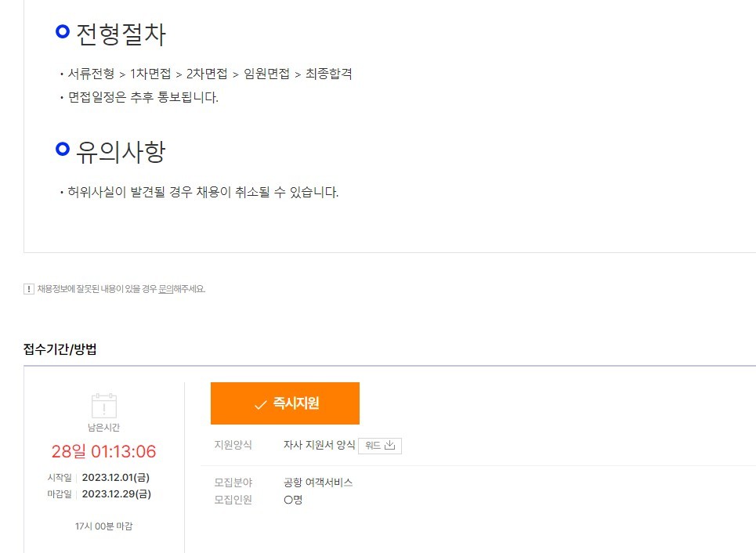Image resolution: width=756 pixels, height=553 pixels.
Task: Click the deadline date 2023.12.29(금)
Action: pyautogui.click(x=116, y=493)
